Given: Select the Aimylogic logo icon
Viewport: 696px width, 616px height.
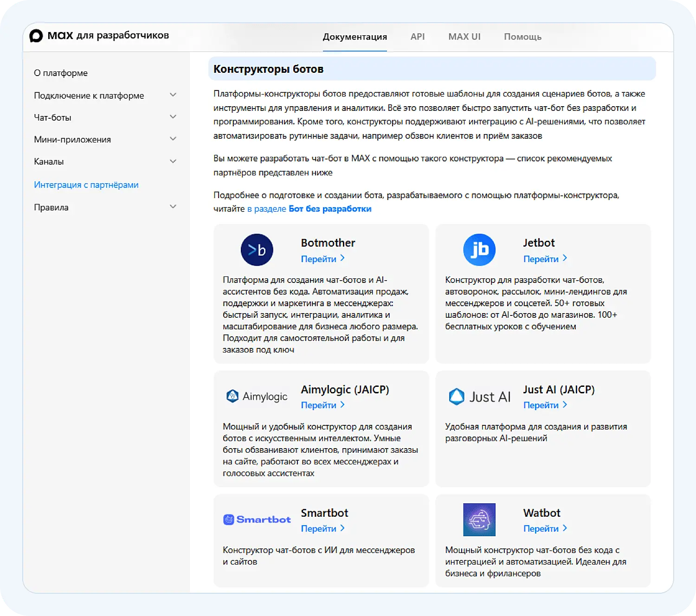Looking at the screenshot, I should [x=232, y=396].
